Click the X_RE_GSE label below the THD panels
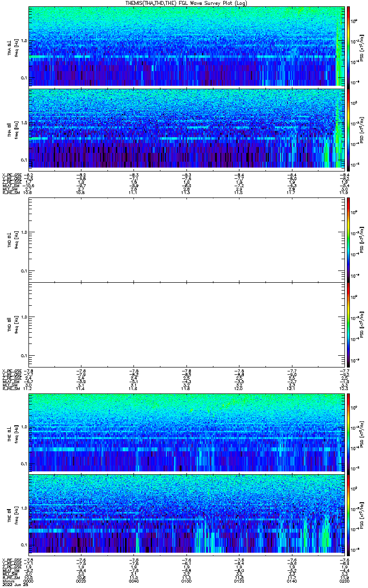Image resolution: width=368 pixels, height=588 pixels. (11, 370)
